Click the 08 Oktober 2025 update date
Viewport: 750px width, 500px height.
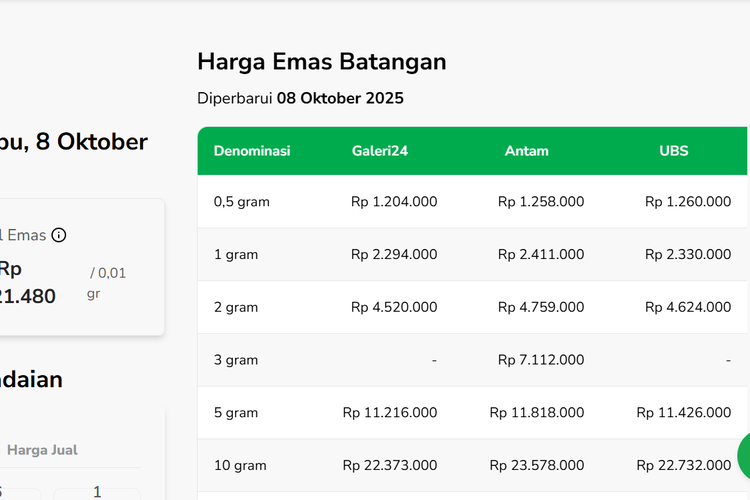340,98
